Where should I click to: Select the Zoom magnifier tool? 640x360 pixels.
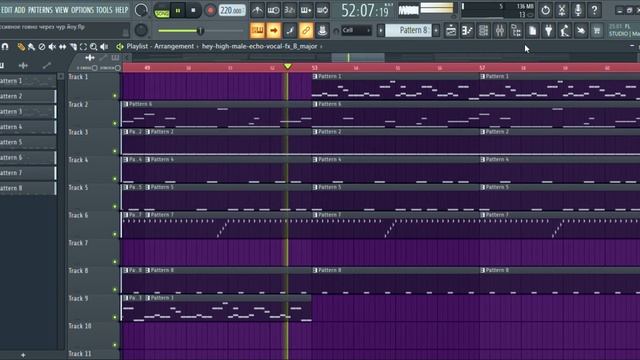(x=93, y=47)
